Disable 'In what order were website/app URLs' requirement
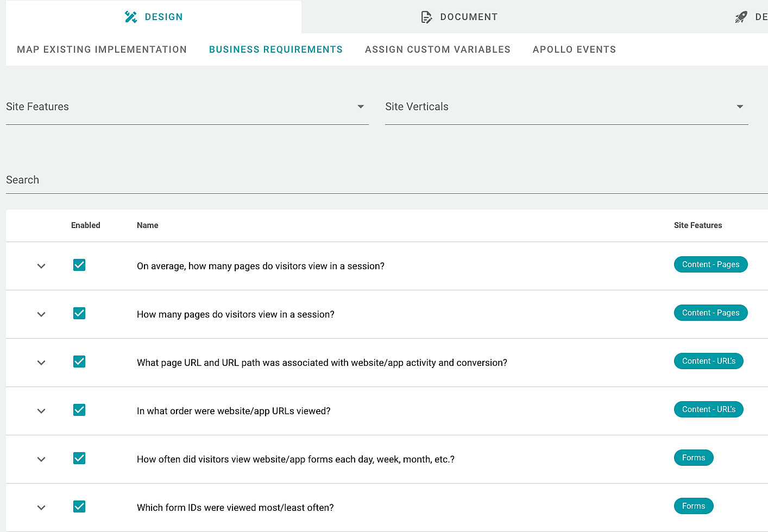This screenshot has width=768, height=532. [79, 410]
